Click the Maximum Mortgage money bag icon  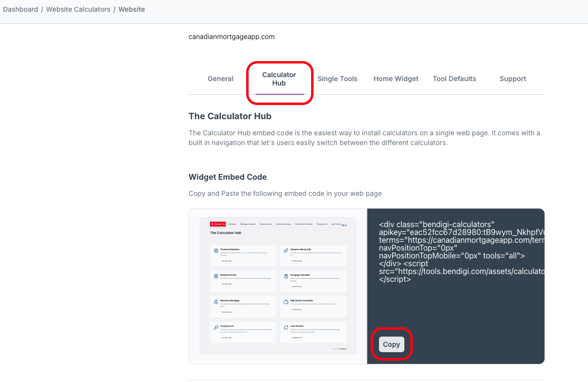(216, 302)
